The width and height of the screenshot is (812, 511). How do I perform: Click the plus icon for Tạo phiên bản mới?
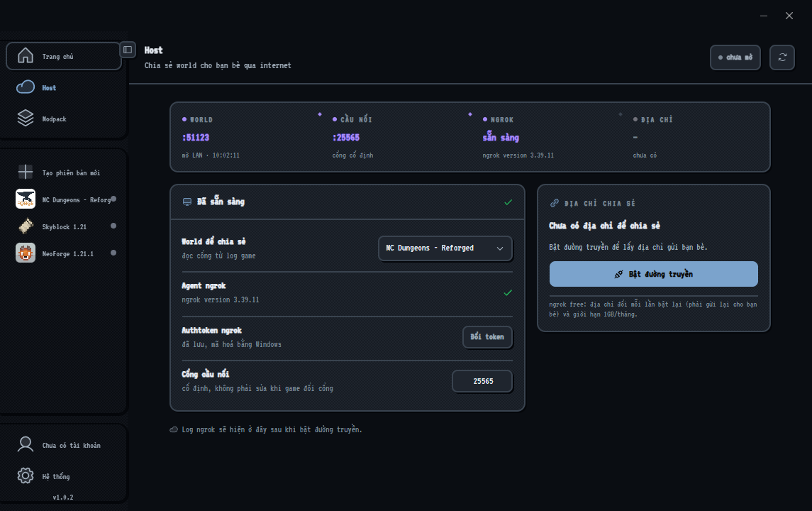point(26,172)
